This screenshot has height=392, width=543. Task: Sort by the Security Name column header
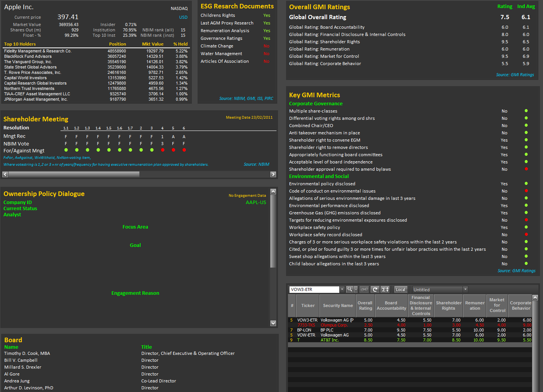point(338,305)
